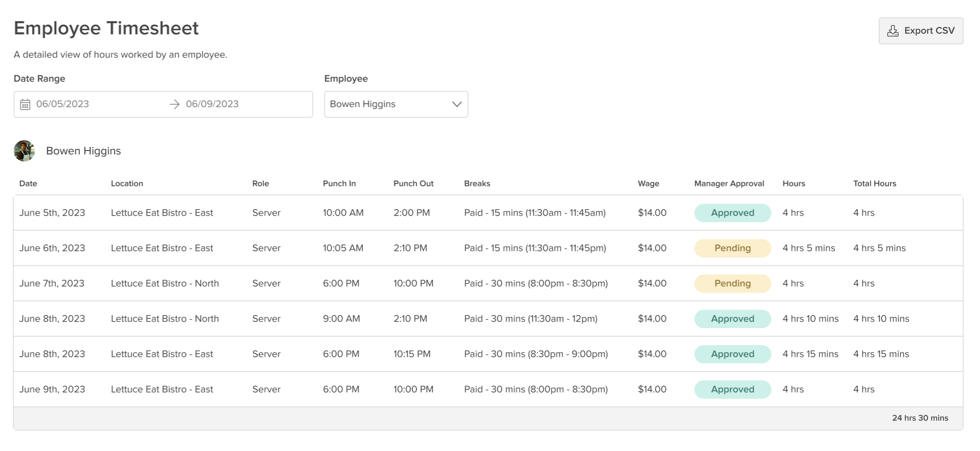Image resolution: width=980 pixels, height=451 pixels.
Task: Click the calendar icon in Date Range
Action: tap(25, 104)
